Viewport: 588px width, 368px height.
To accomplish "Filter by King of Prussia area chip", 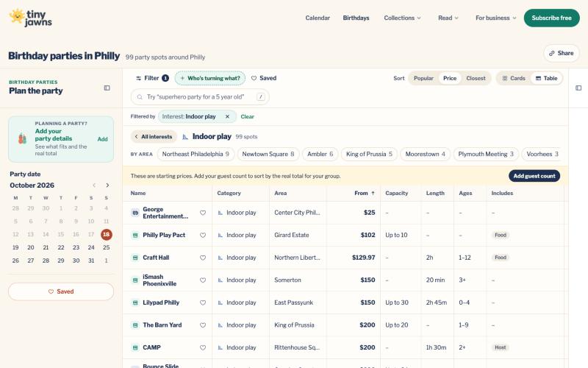I will (x=369, y=155).
